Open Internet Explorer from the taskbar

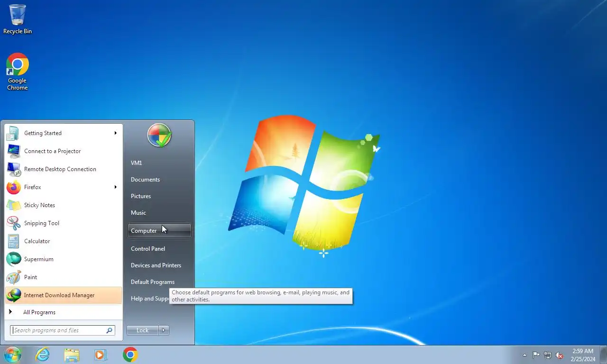pyautogui.click(x=43, y=355)
